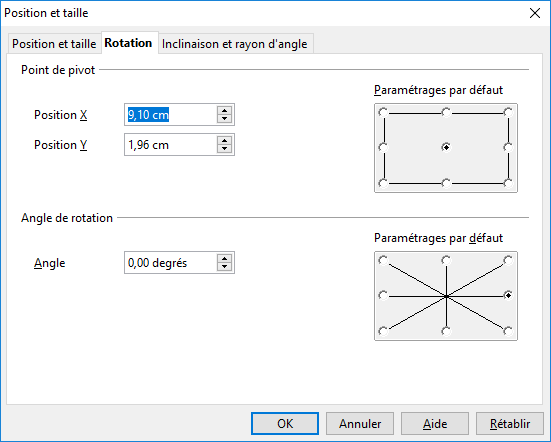Open help with the Aide button
The height and width of the screenshot is (442, 551).
[x=435, y=424]
